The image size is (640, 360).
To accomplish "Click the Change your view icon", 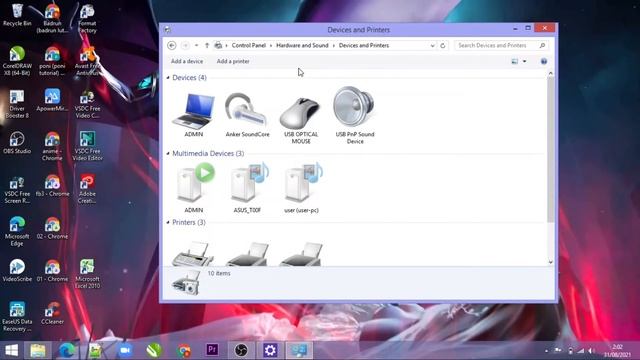I will coord(515,61).
